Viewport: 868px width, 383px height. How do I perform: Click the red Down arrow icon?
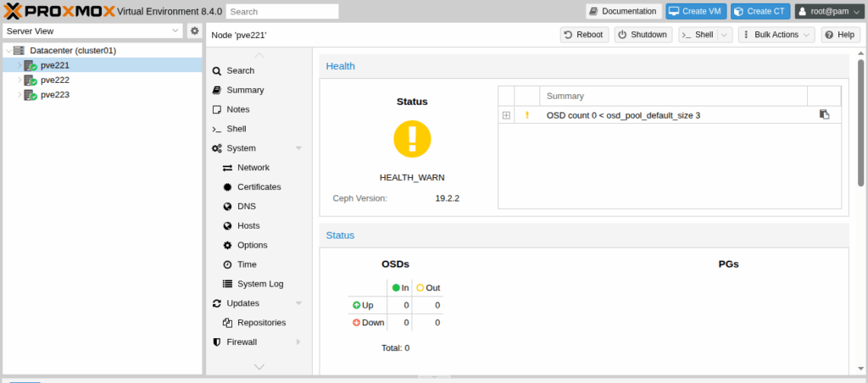point(357,322)
